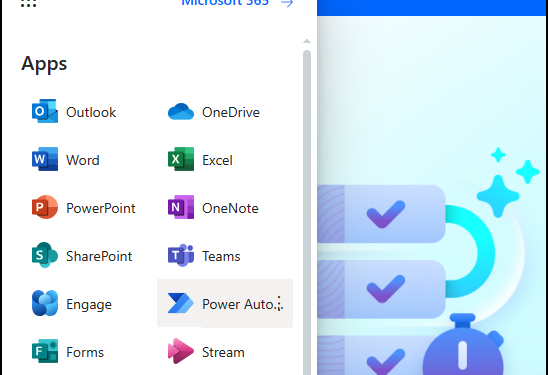Click the Microsoft 365 link

point(225,3)
